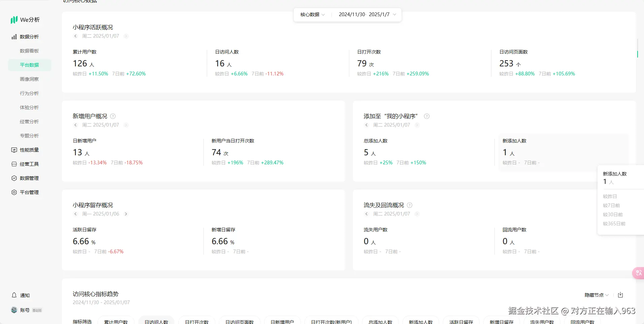Open the 性能质量 monitor icon
Image resolution: width=644 pixels, height=324 pixels.
click(x=14, y=150)
